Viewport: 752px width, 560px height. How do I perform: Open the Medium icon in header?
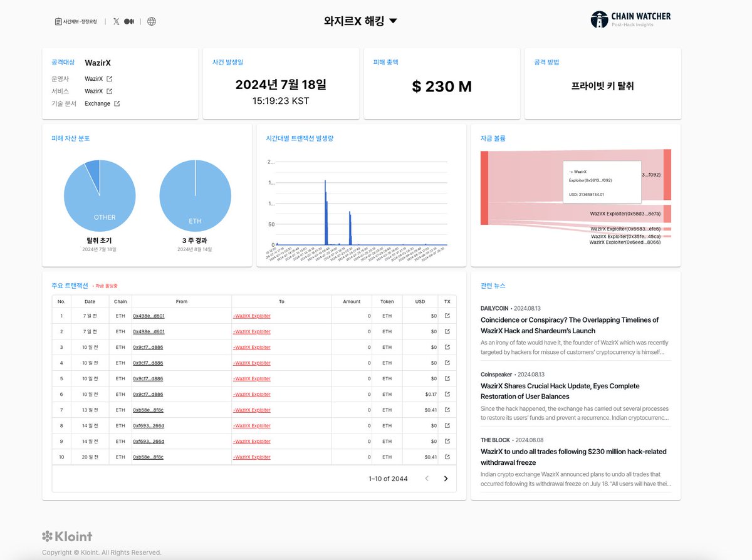point(129,21)
